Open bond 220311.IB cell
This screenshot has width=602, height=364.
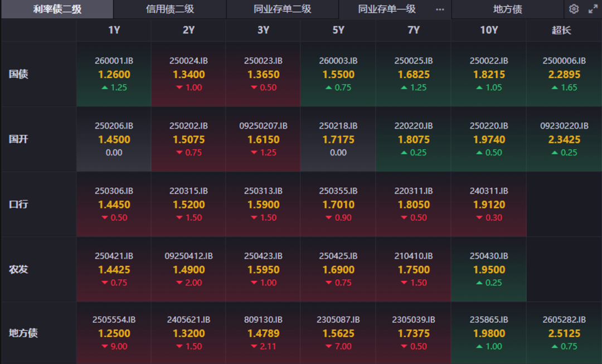[414, 204]
